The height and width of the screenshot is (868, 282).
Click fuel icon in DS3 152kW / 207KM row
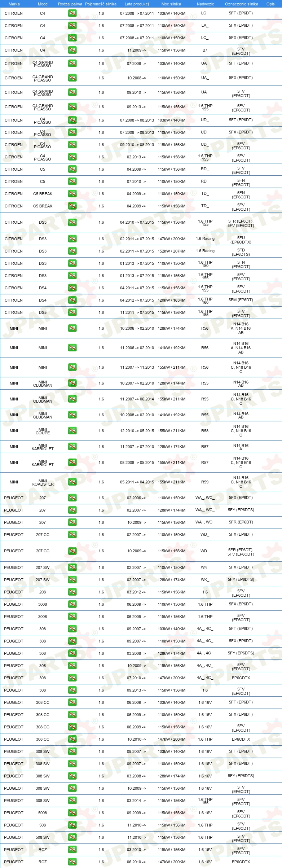coord(72,251)
